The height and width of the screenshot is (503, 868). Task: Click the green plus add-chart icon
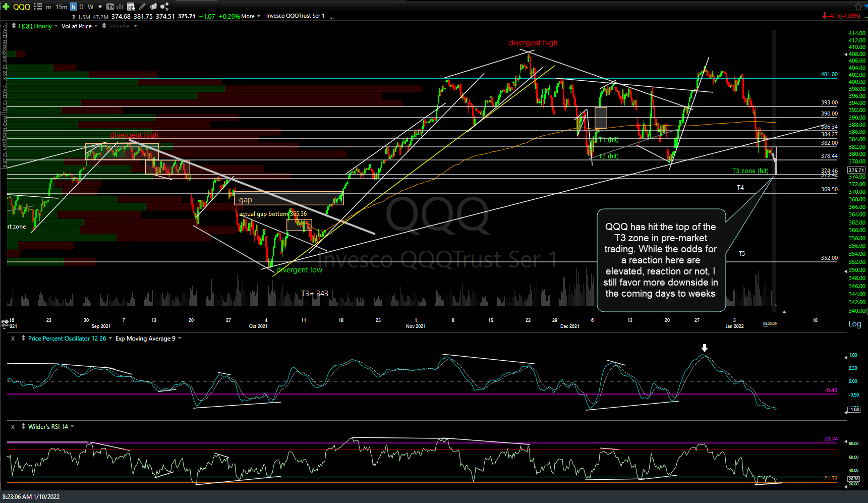[x=6, y=7]
